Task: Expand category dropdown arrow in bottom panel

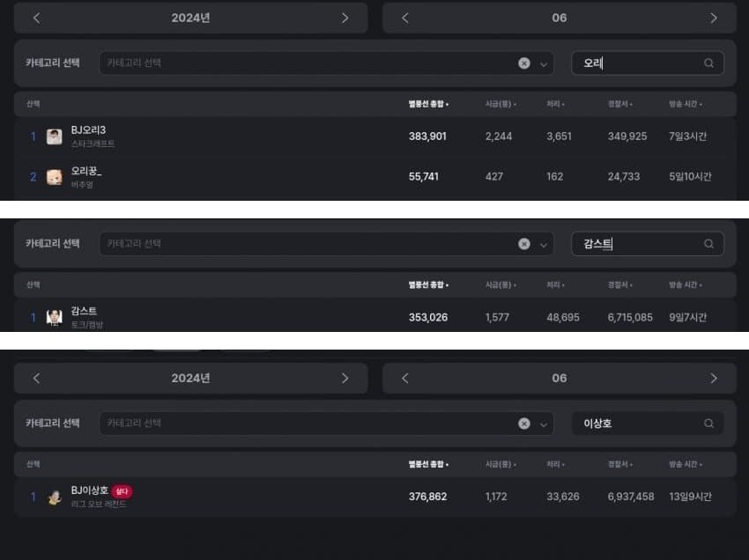Action: pyautogui.click(x=544, y=424)
